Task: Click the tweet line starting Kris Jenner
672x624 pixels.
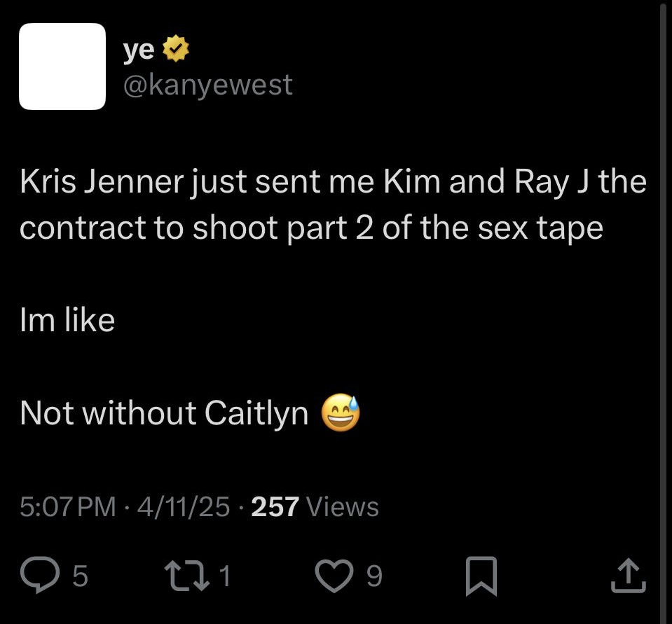Action: pyautogui.click(x=333, y=182)
